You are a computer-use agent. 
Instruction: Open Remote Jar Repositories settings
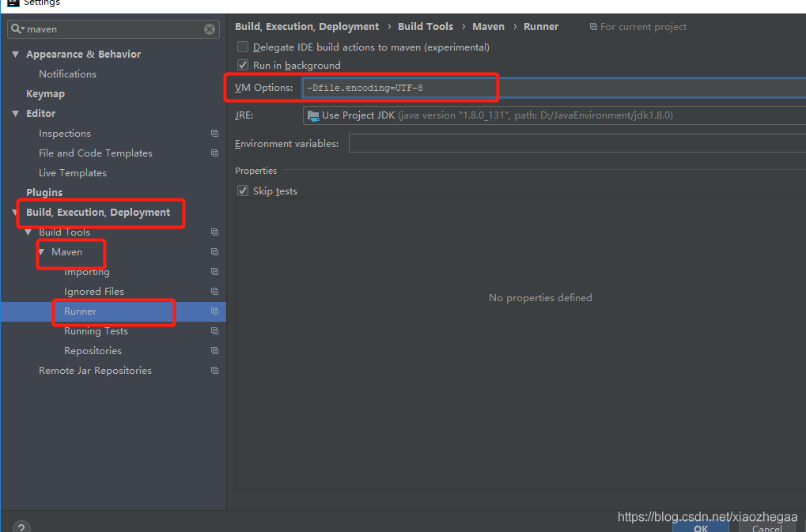point(95,371)
